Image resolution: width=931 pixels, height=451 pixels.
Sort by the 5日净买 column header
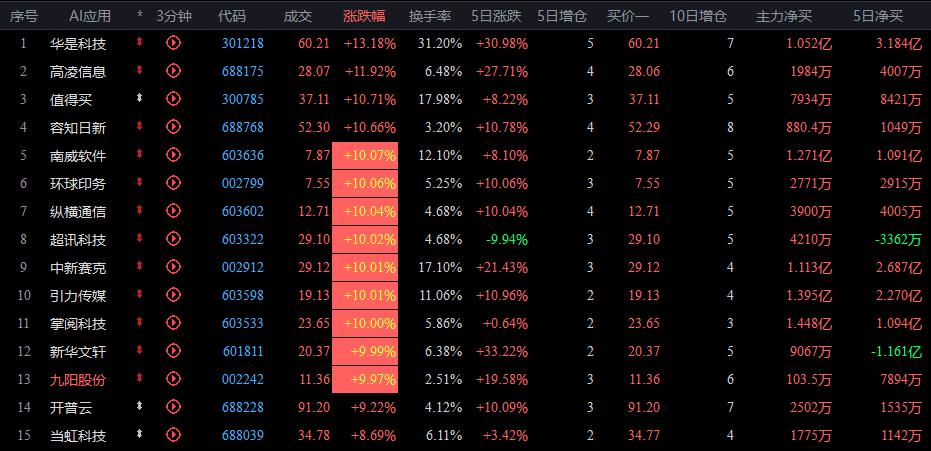point(878,16)
